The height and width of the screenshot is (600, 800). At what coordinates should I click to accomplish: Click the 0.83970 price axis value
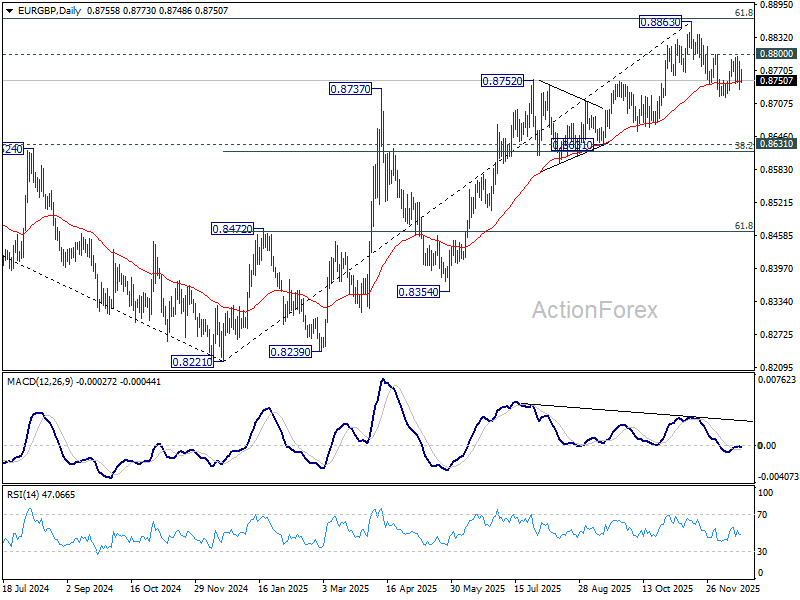coord(776,268)
